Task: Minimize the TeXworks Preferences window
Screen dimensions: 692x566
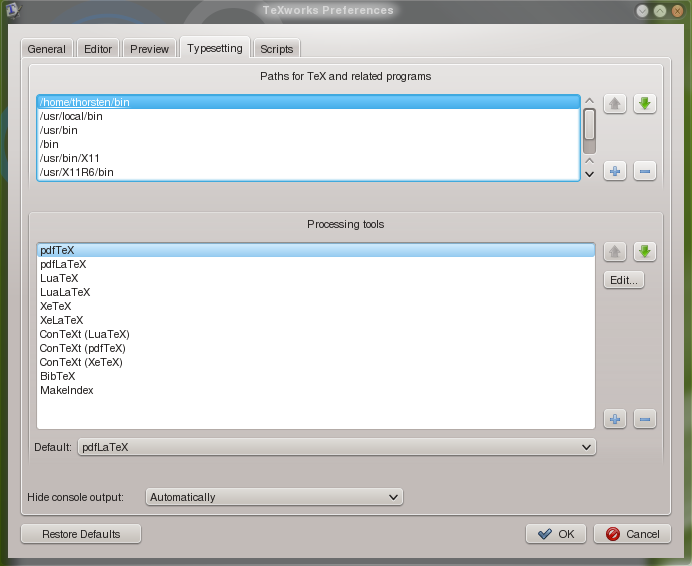Action: coord(642,11)
